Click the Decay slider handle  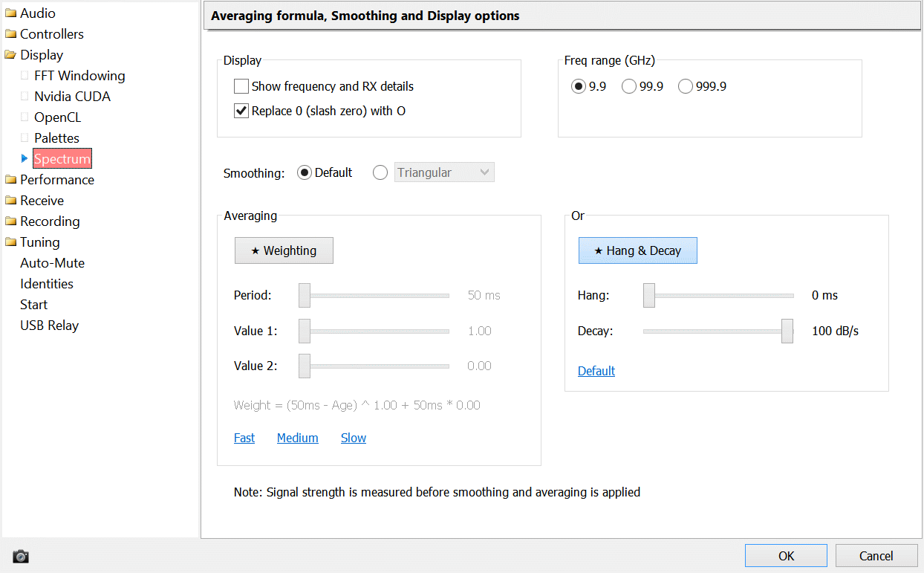[x=787, y=331]
